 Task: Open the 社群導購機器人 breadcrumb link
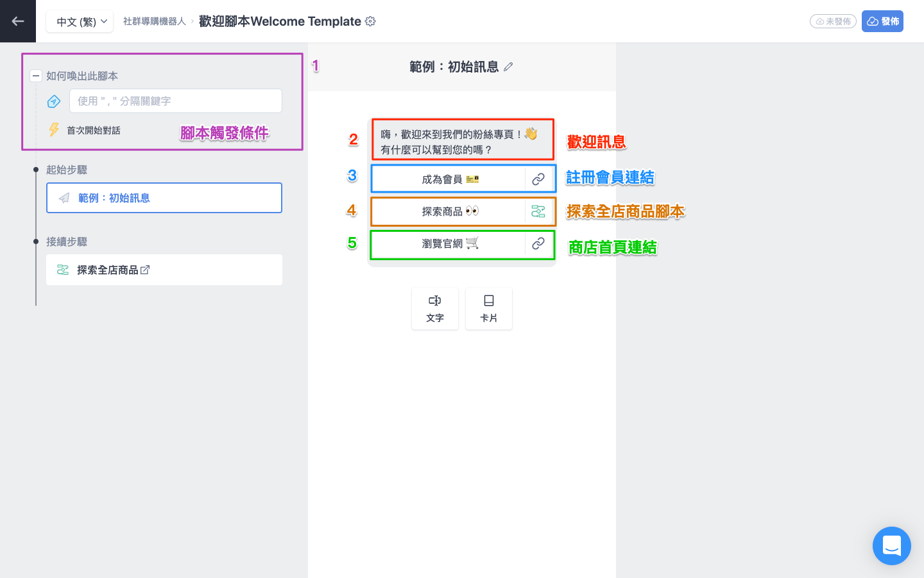[x=154, y=21]
